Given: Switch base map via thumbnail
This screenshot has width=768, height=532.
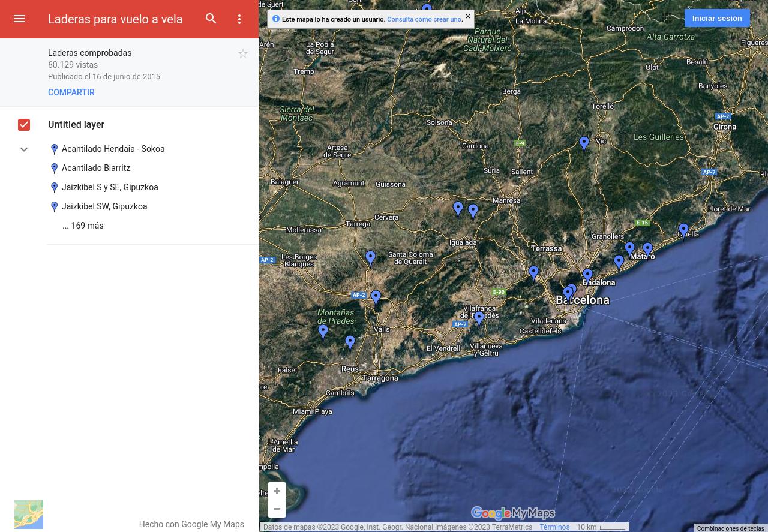Looking at the screenshot, I should coord(29,515).
